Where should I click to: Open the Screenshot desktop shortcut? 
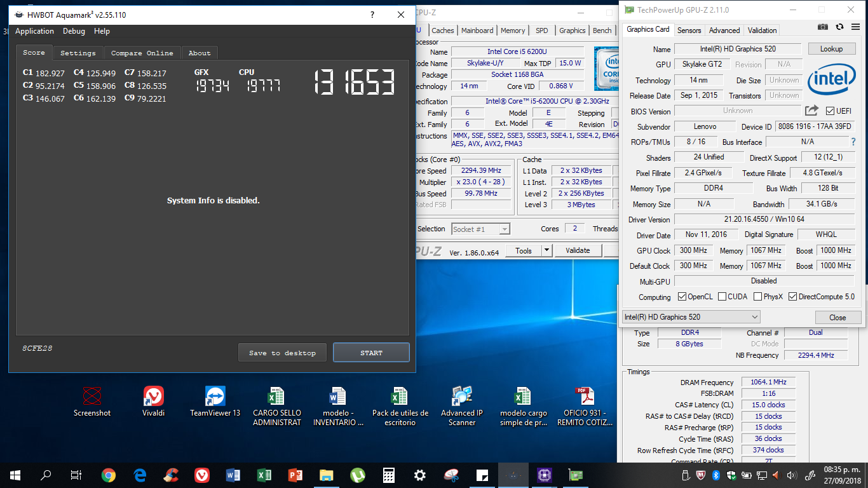click(92, 402)
